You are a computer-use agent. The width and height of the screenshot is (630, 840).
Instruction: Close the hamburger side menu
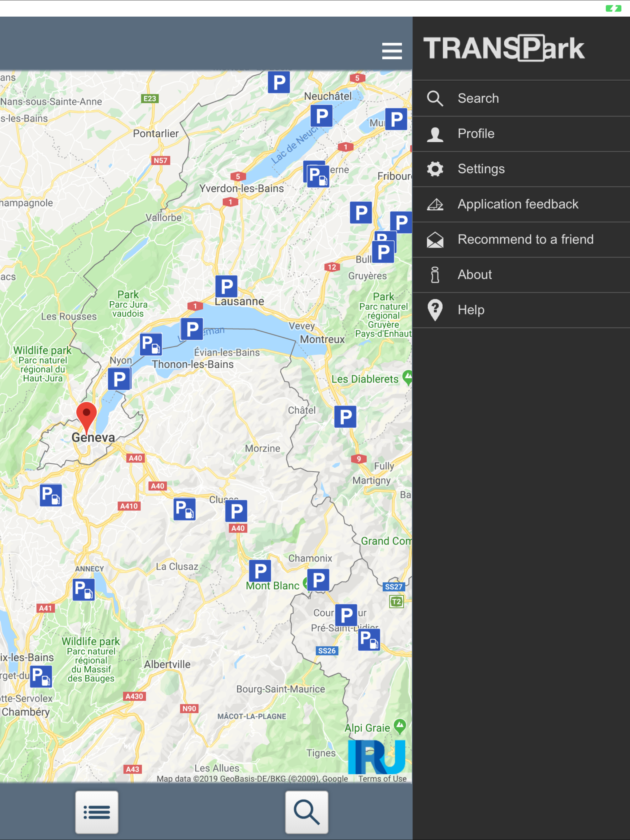click(392, 51)
